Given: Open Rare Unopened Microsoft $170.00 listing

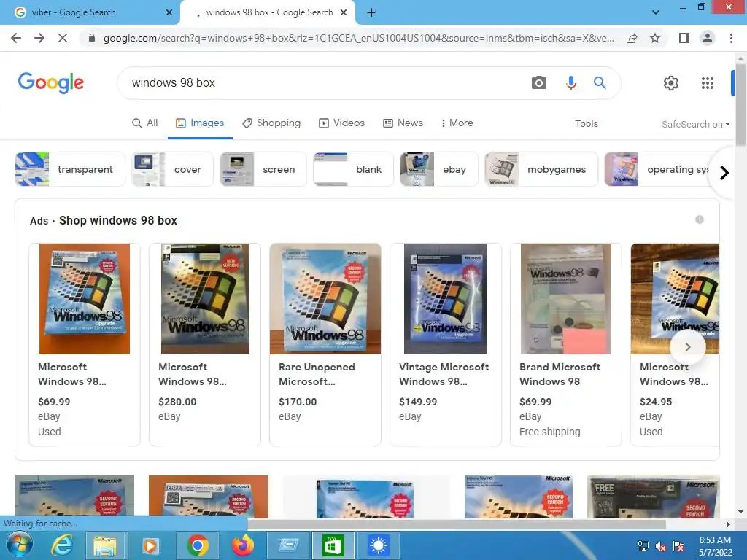Looking at the screenshot, I should [x=325, y=344].
